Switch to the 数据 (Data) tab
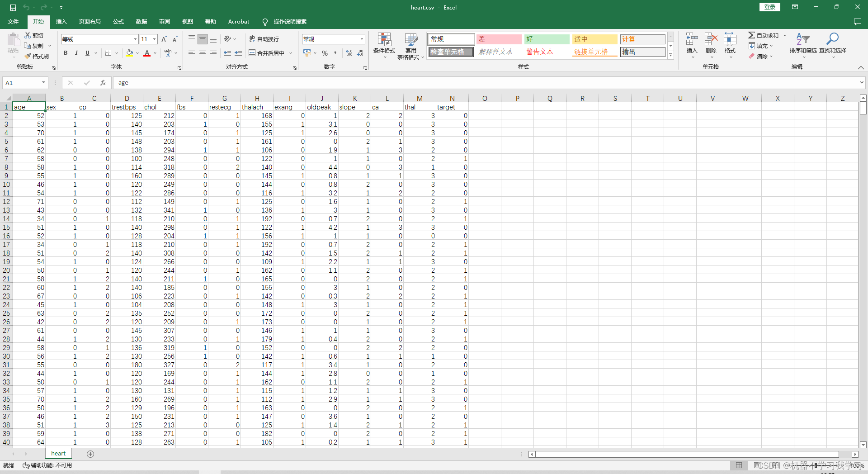This screenshot has height=474, width=868. [142, 22]
